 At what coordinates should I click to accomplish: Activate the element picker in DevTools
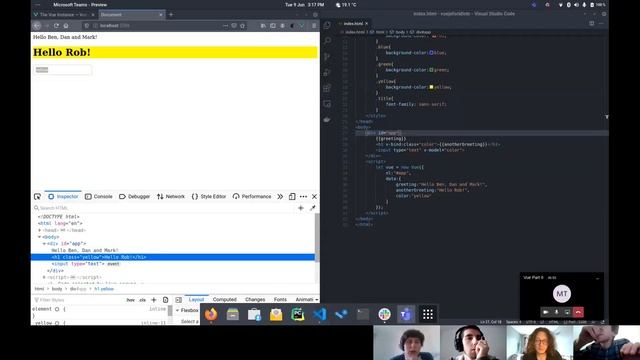37,197
